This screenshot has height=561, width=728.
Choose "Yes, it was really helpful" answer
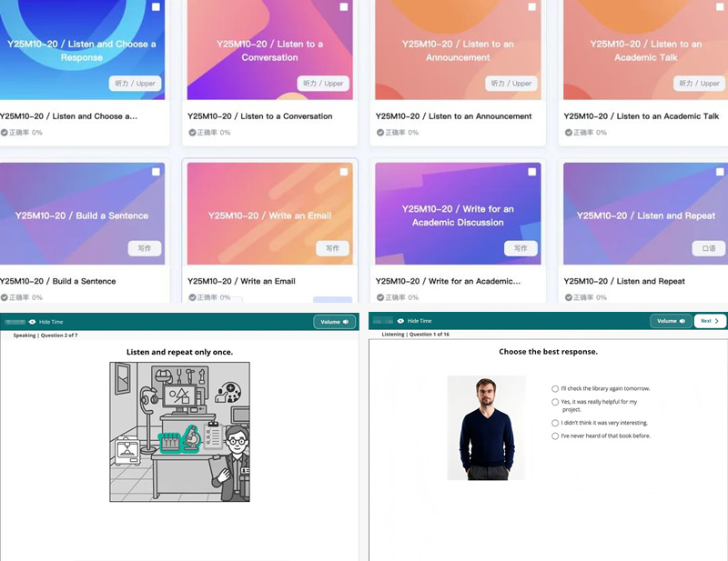click(555, 402)
